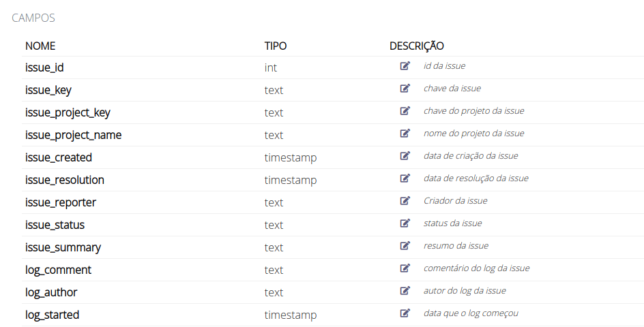
Task: Click the CAMPOS section heading
Action: (x=33, y=18)
